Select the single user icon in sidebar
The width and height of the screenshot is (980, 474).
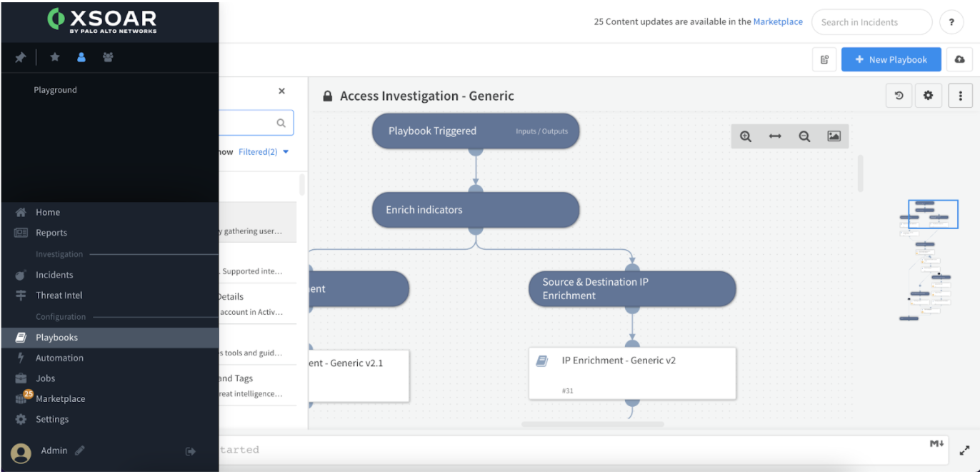[x=81, y=57]
